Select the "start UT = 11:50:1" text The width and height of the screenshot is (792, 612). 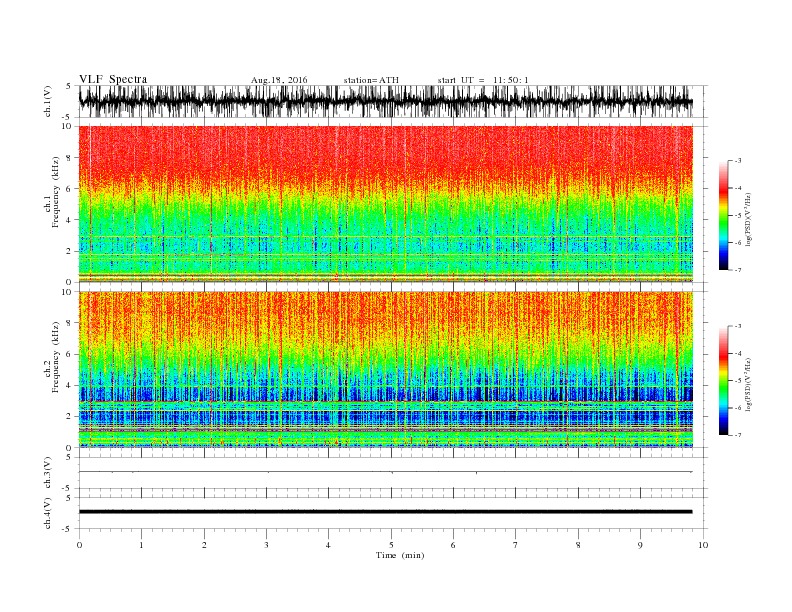tap(483, 80)
